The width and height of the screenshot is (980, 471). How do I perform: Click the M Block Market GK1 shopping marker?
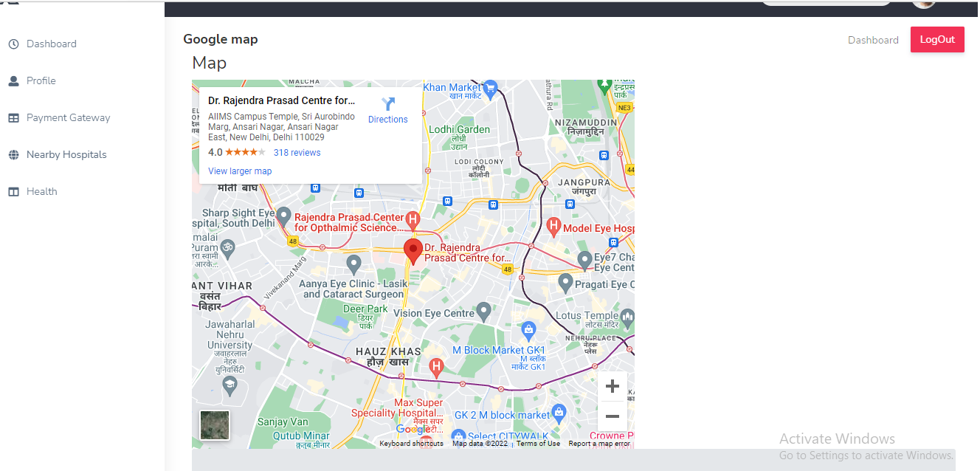[x=528, y=330]
